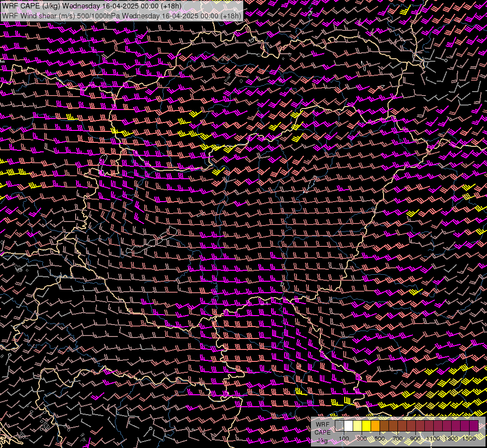Select the pale yellow CAPE legend swatch
Image resolution: width=487 pixels, height=448 pixels.
point(357,426)
